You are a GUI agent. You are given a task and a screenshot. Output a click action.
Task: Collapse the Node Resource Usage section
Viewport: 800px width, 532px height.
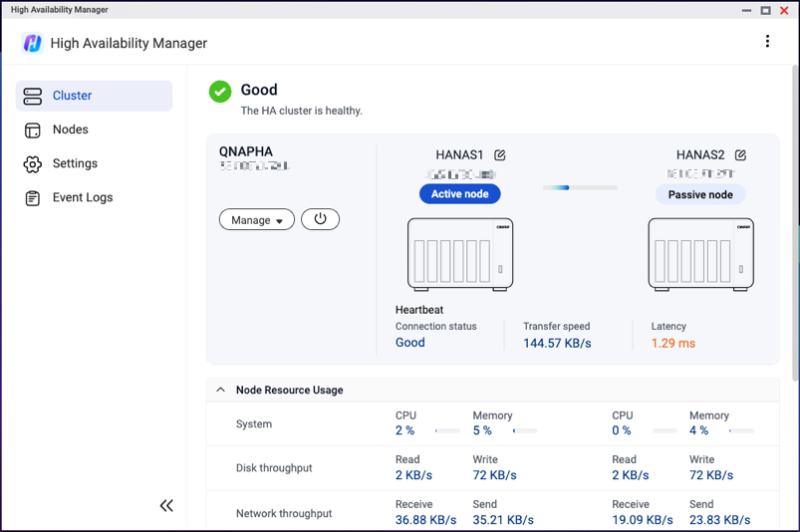click(x=221, y=391)
